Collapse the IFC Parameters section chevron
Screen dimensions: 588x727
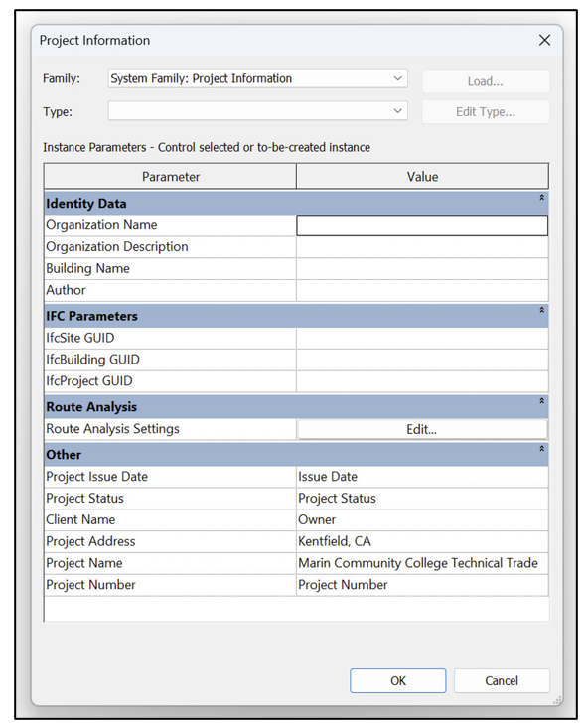click(x=541, y=310)
